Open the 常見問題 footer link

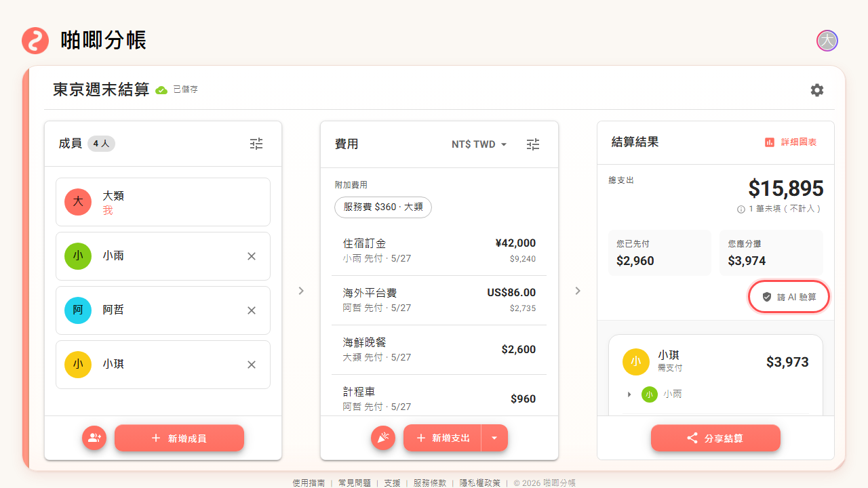click(355, 483)
